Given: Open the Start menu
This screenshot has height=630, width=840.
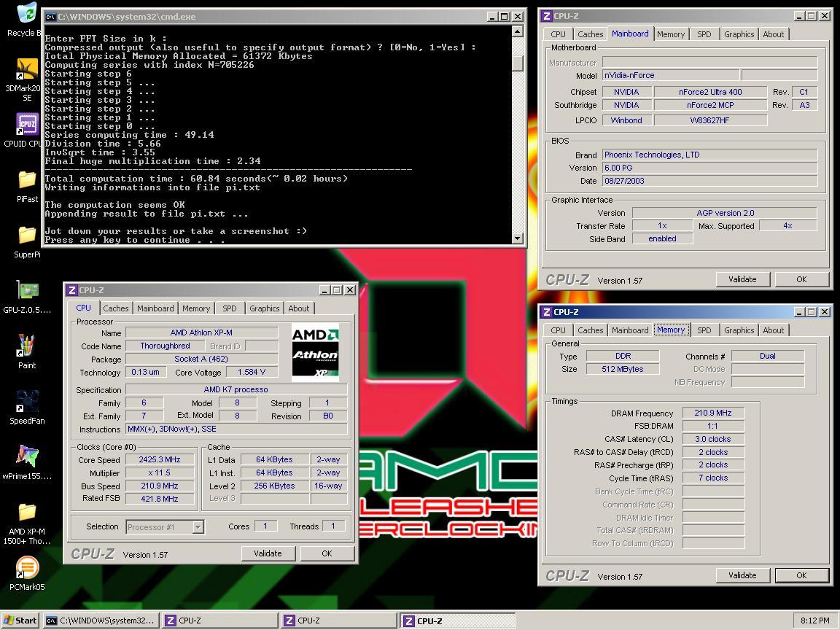Looking at the screenshot, I should [x=20, y=621].
